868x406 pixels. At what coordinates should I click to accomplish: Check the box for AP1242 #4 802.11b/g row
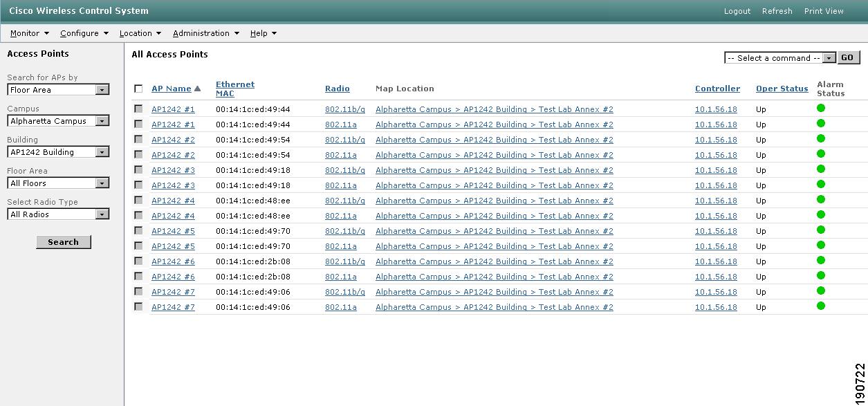click(138, 200)
